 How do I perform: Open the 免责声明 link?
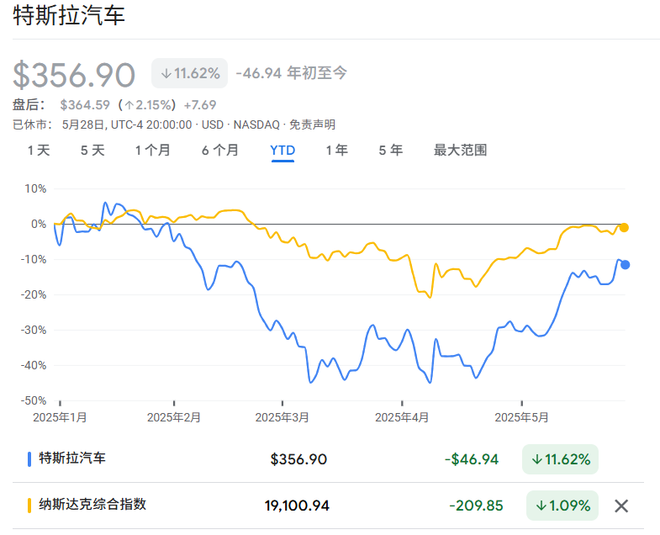[x=312, y=125]
